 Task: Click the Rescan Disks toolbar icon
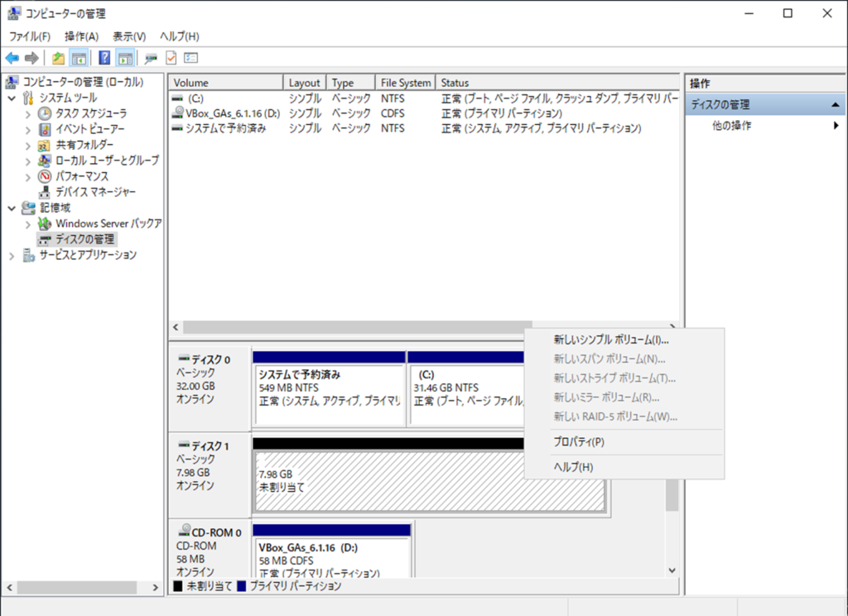tap(151, 58)
